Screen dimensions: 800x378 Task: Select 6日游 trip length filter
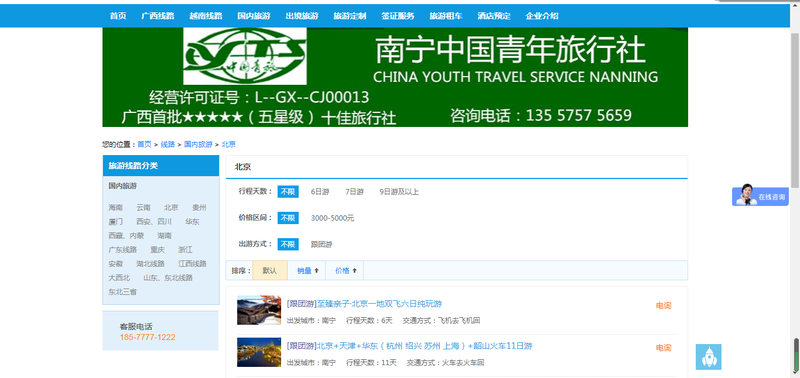(320, 192)
